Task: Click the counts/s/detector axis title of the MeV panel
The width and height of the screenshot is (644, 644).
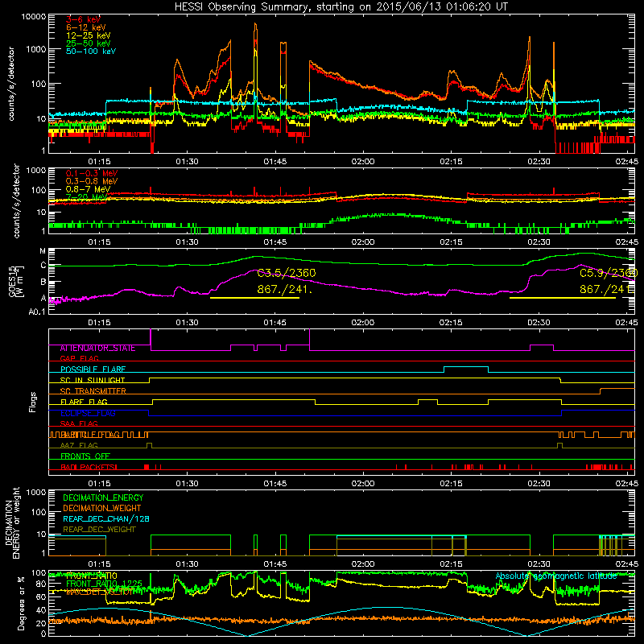Action: click(16, 201)
